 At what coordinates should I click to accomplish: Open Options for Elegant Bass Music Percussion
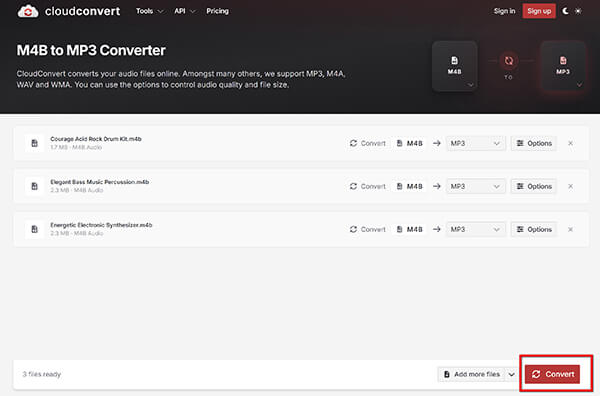pyautogui.click(x=534, y=186)
